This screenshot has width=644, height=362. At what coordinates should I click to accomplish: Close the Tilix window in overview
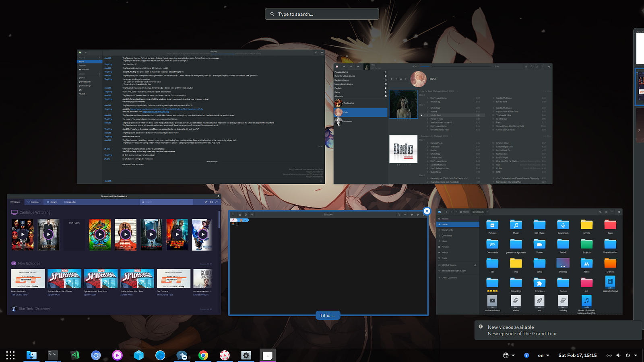[427, 211]
